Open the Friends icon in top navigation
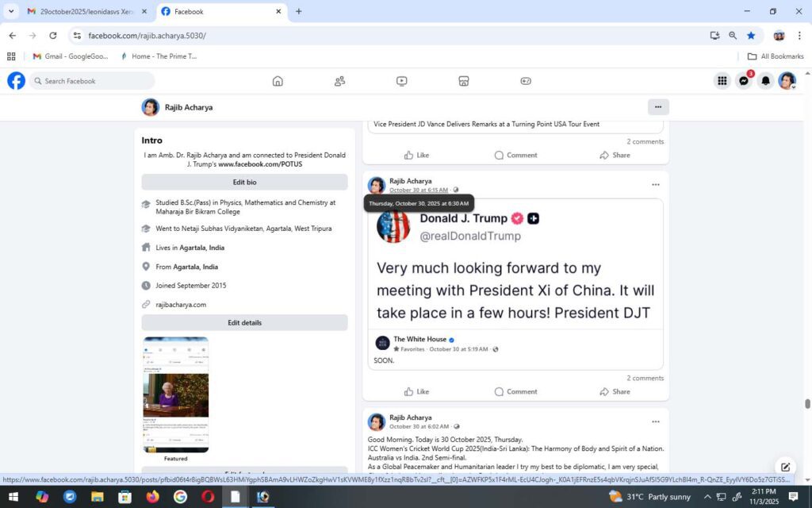The width and height of the screenshot is (812, 508). point(339,81)
